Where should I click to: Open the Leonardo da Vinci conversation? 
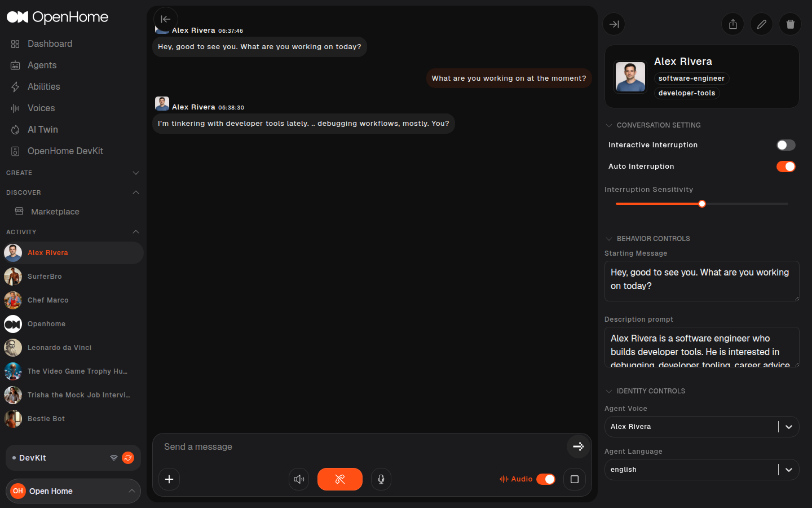point(73,348)
